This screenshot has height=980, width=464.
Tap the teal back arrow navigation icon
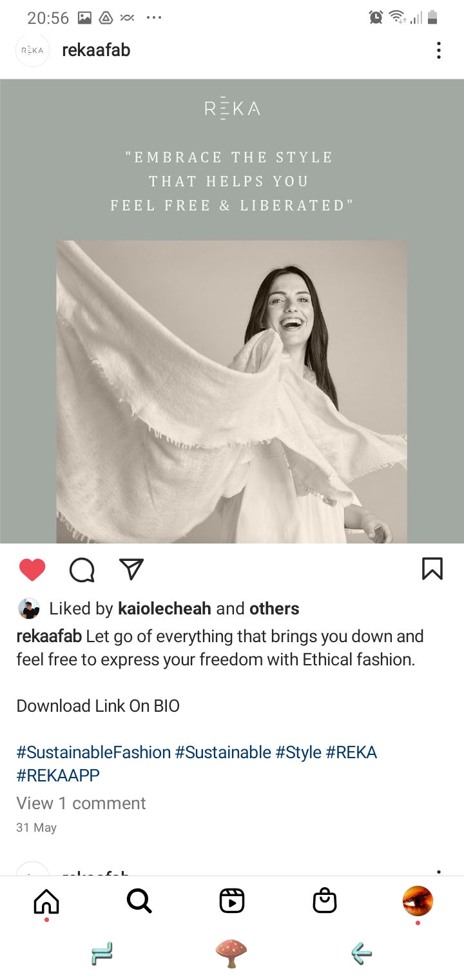pyautogui.click(x=362, y=952)
